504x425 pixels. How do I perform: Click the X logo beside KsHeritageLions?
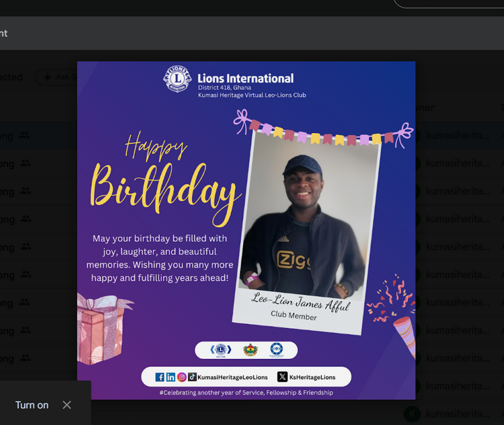282,377
